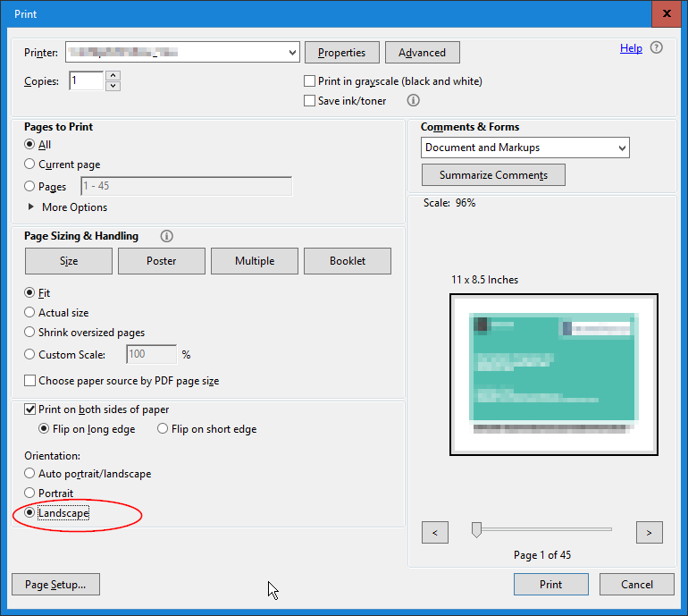Choose Auto portrait/landscape orientation

tap(29, 473)
